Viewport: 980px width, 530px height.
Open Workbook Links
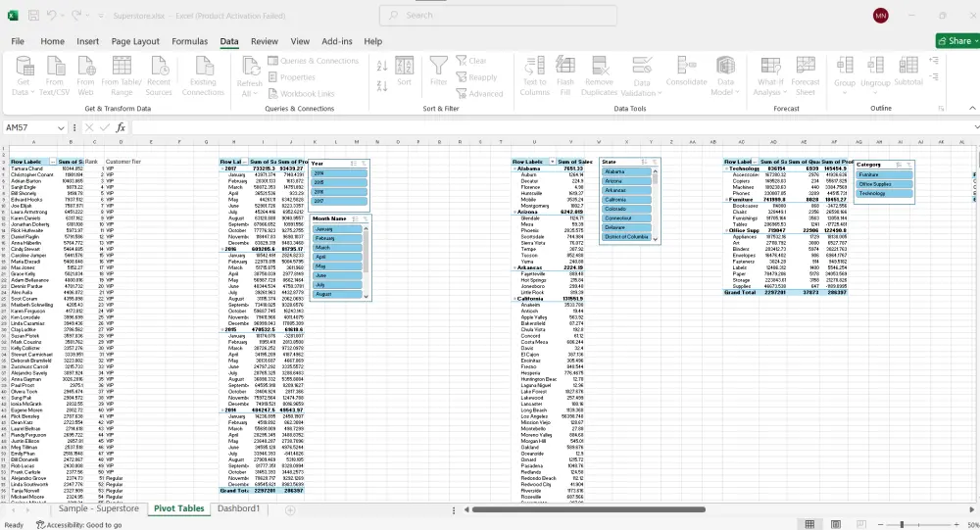pyautogui.click(x=301, y=93)
